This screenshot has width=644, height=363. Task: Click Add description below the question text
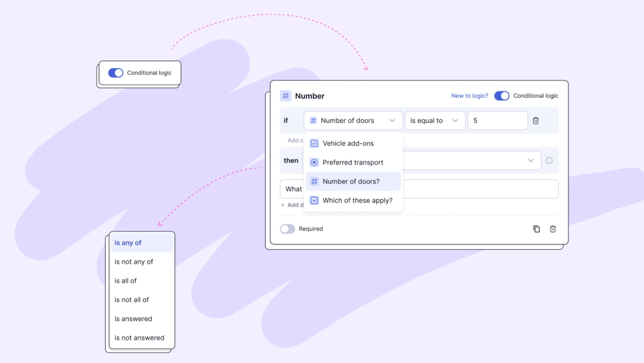coord(293,205)
